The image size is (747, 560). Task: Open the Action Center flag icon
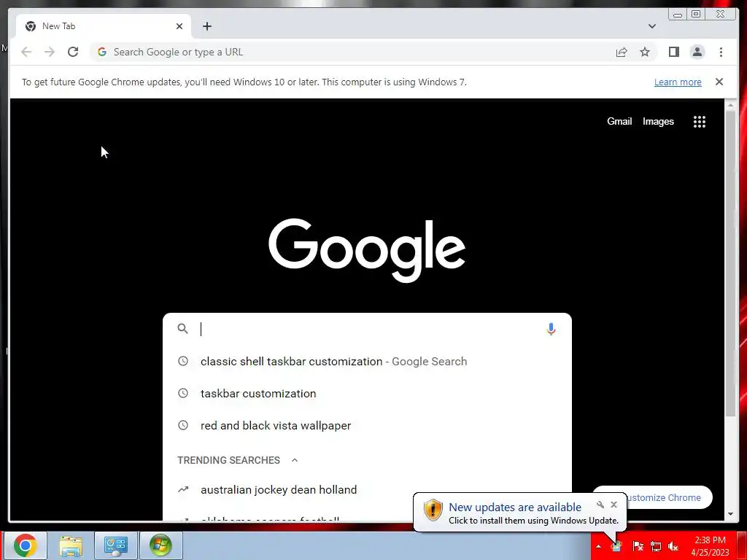coord(638,546)
